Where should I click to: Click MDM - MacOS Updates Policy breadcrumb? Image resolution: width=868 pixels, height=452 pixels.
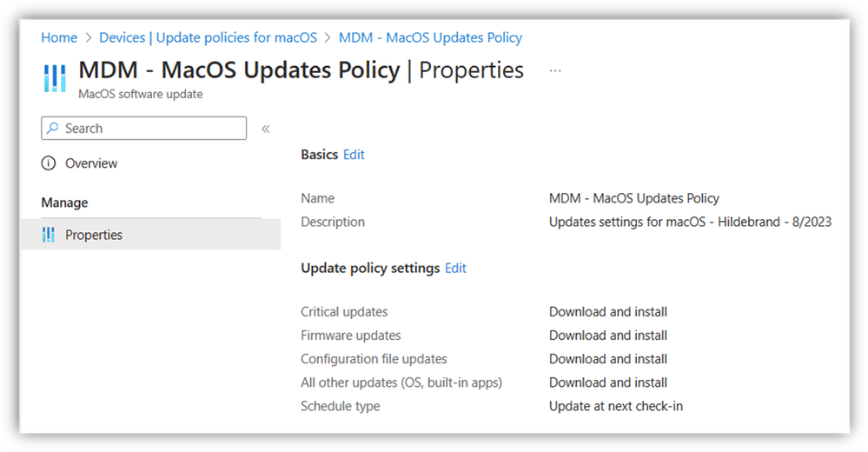coord(431,37)
